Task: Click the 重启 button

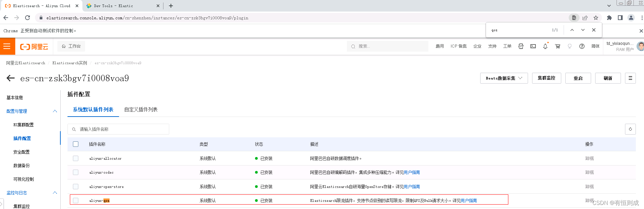Action: (x=578, y=78)
